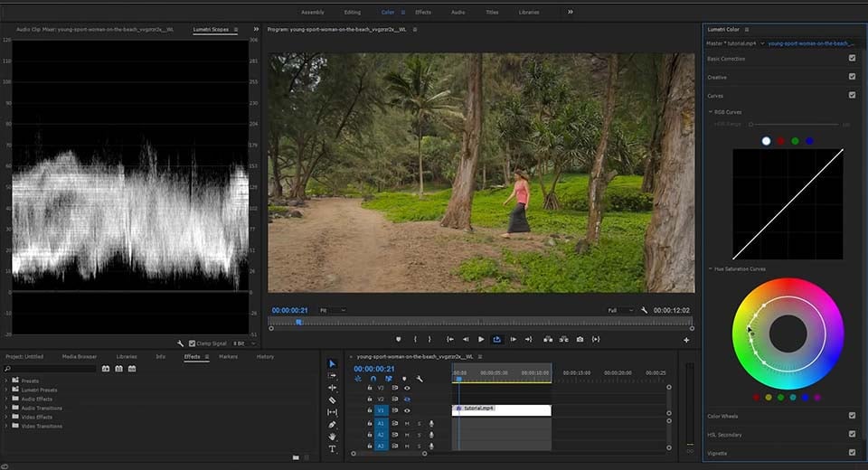
Task: Toggle the Basic Correction checkbox
Action: pos(852,58)
